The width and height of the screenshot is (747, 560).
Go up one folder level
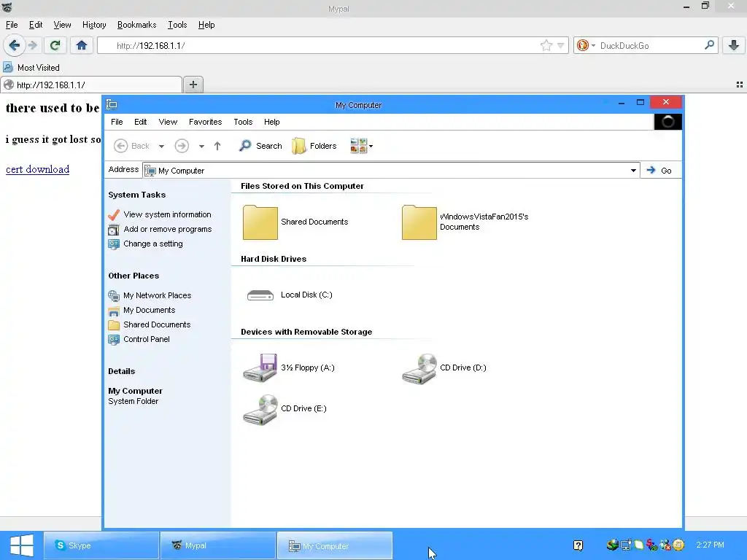(217, 146)
